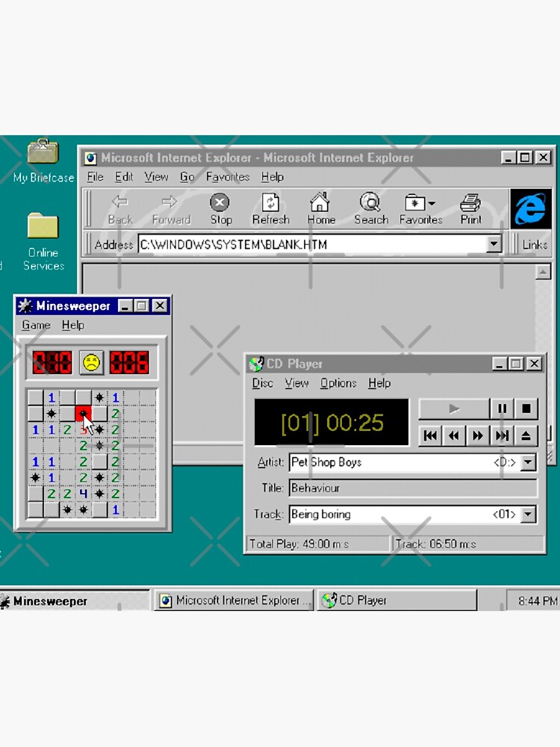560x747 pixels.
Task: Open the Edit menu in Internet Explorer
Action: 124,177
